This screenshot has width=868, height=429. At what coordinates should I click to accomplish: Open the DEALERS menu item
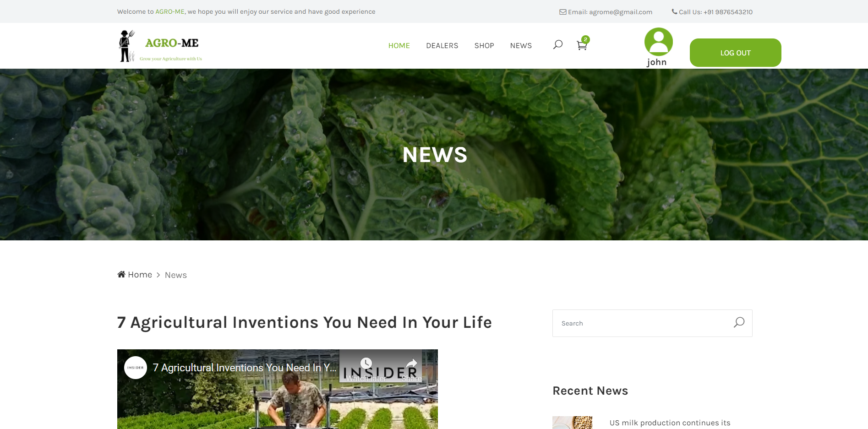(x=442, y=46)
